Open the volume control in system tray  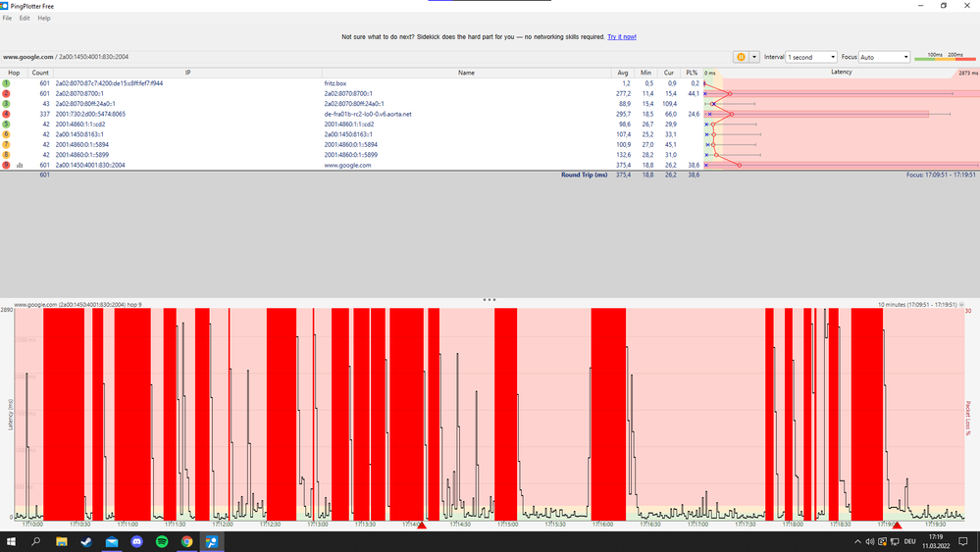tap(869, 541)
